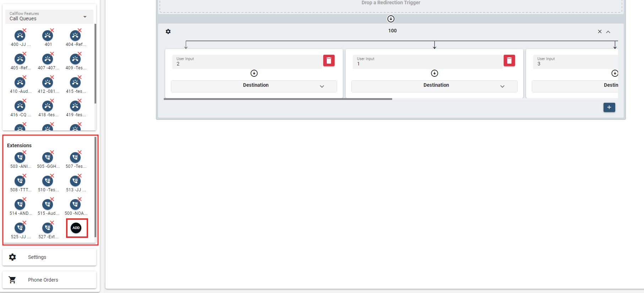This screenshot has width=644, height=293.
Task: Click the insert arrow above block 100
Action: (x=391, y=19)
